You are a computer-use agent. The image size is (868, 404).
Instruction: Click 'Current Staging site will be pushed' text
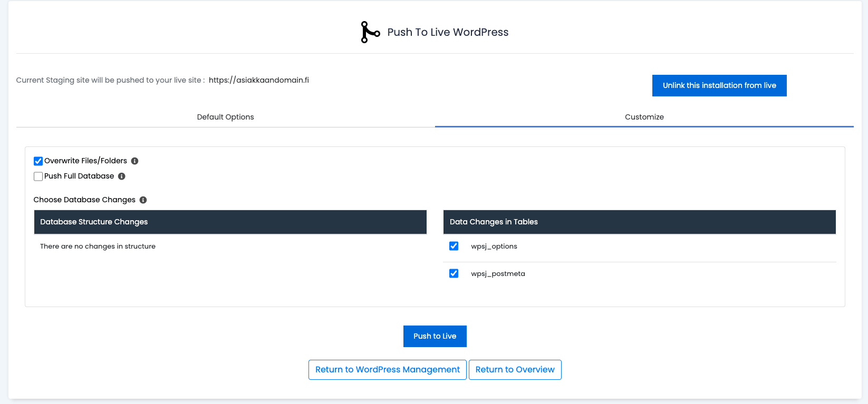(110, 80)
